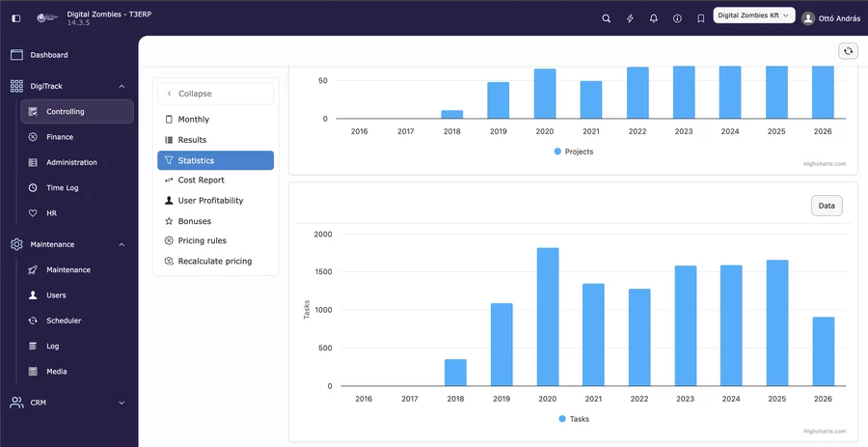Click the 2019 bar in Projects chart
The width and height of the screenshot is (868, 447).
click(x=499, y=100)
